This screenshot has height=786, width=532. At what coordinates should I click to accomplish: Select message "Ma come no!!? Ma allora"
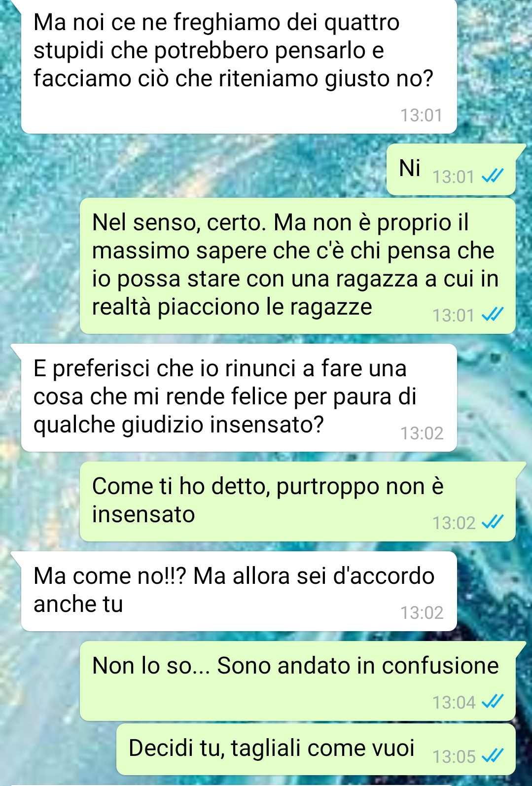(x=239, y=591)
